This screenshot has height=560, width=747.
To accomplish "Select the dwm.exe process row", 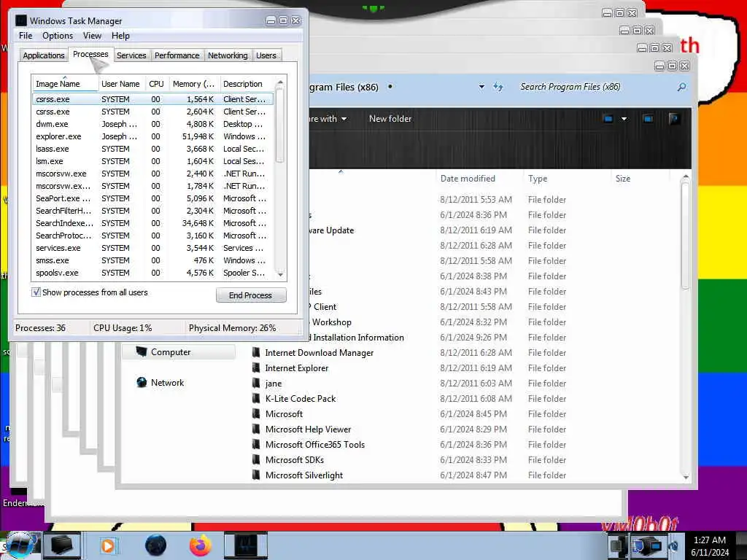I will 152,124.
